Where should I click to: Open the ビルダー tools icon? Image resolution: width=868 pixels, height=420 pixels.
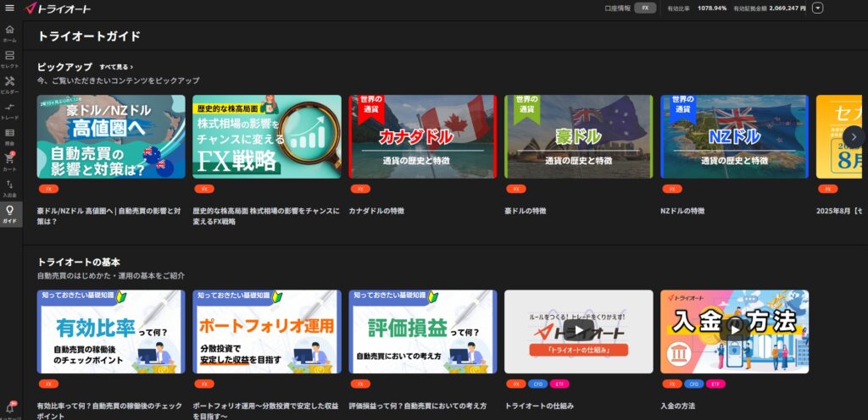(x=9, y=85)
